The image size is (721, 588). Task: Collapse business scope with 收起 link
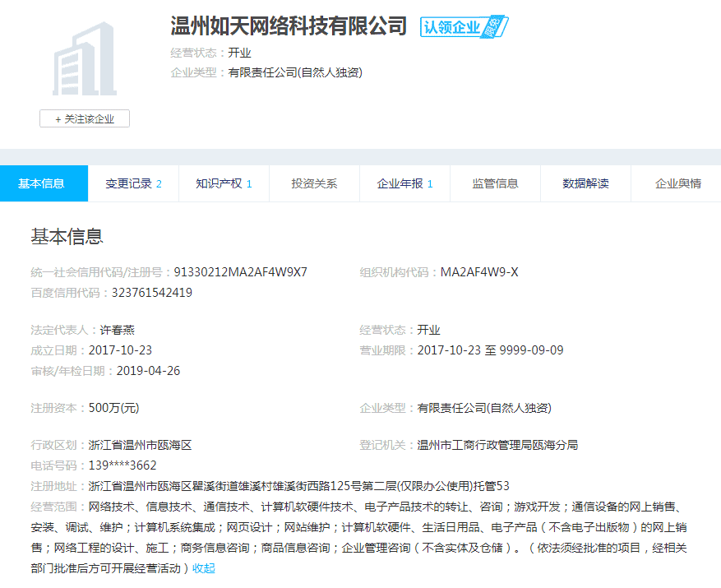coord(204,568)
